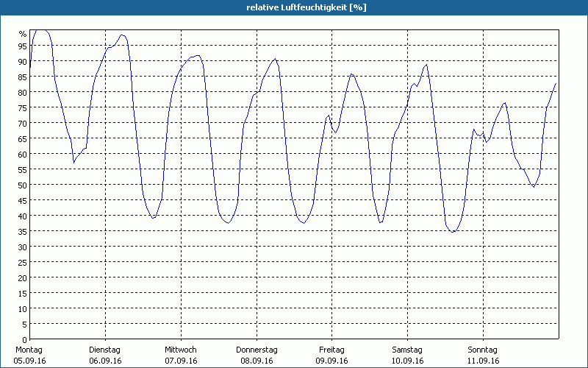Select the date 06.09.16
588x368 pixels.
[x=105, y=361]
